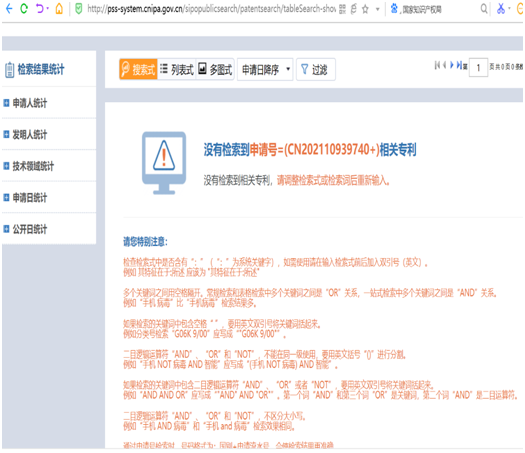The image size is (525, 453).
Task: Click the 过滤 filter button
Action: tap(316, 69)
